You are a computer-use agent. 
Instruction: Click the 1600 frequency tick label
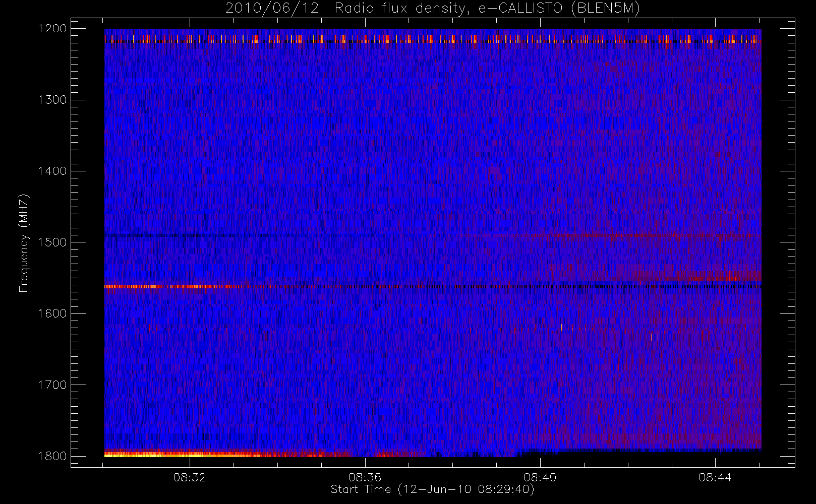click(52, 313)
